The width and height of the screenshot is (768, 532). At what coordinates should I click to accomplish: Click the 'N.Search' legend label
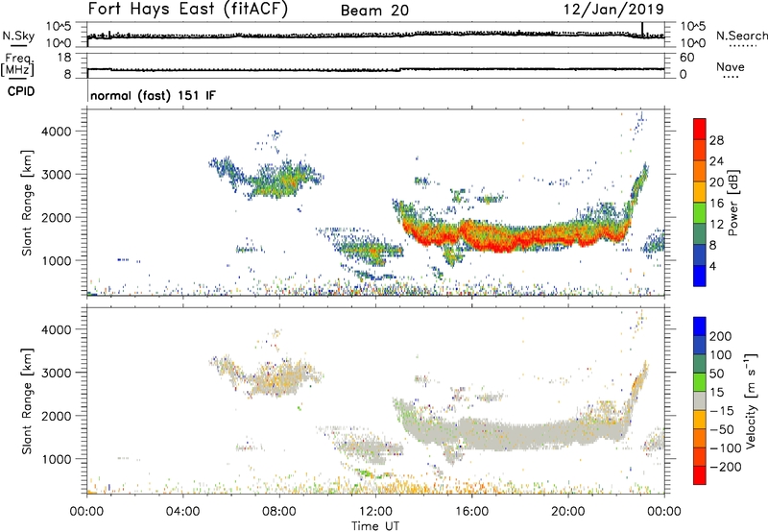(x=741, y=36)
